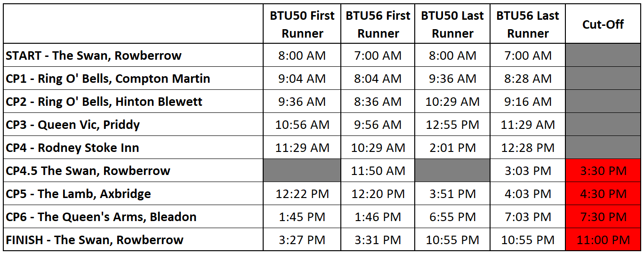Select the 3:27 PM finish time cell
Viewport: 644px width, 254px height.
302,240
